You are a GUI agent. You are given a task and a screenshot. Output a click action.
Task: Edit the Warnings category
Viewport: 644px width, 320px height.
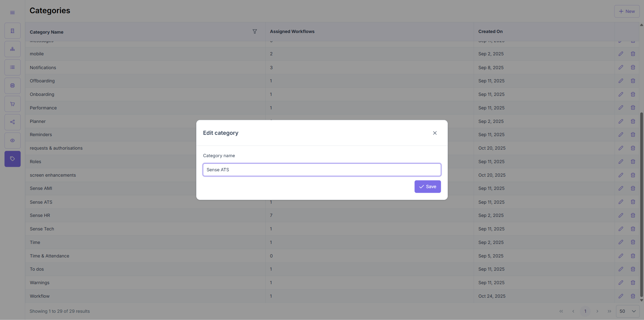click(621, 283)
